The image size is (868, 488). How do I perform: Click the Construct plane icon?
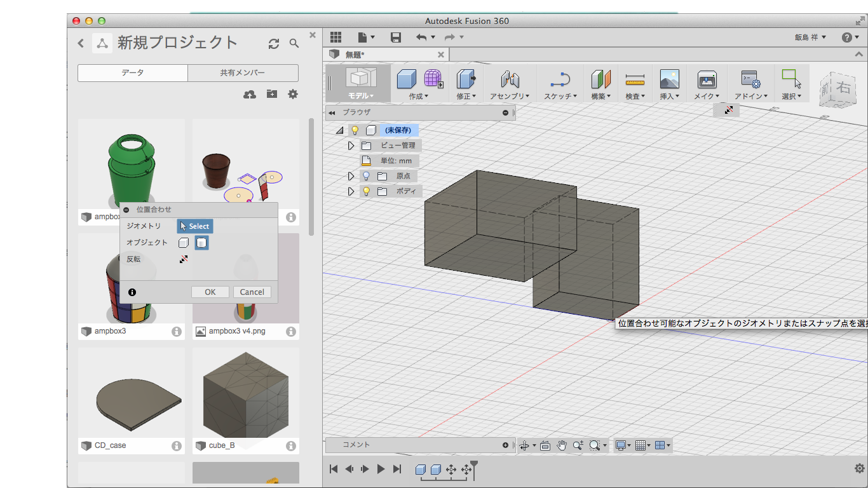pyautogui.click(x=600, y=79)
